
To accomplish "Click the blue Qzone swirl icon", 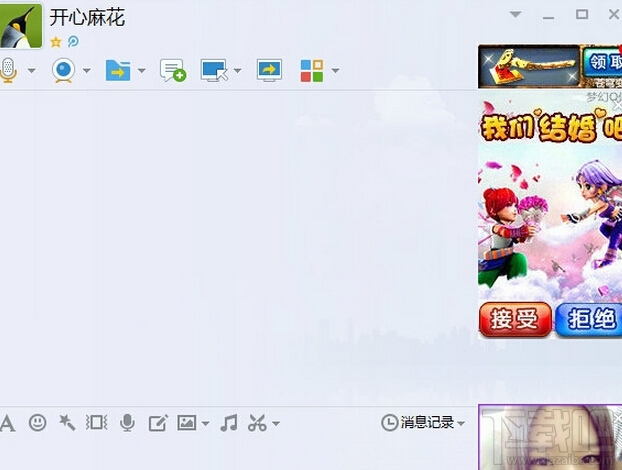I will click(73, 41).
